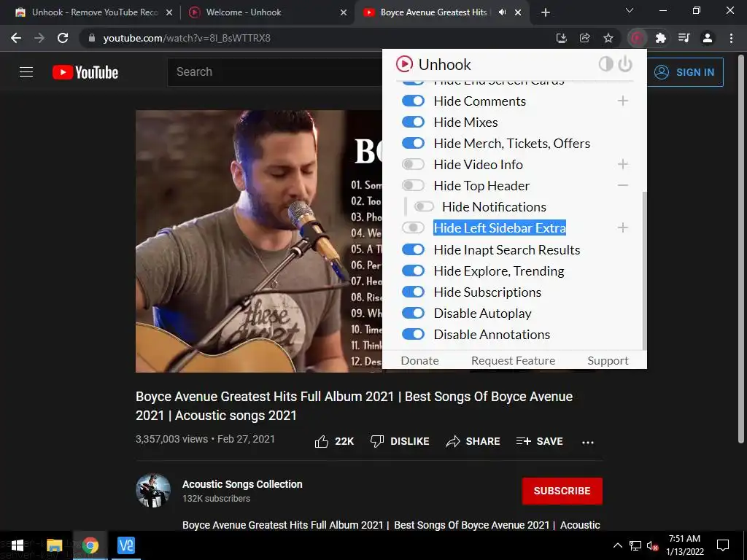Image resolution: width=747 pixels, height=560 pixels.
Task: Click the share this page icon
Action: pyautogui.click(x=584, y=38)
